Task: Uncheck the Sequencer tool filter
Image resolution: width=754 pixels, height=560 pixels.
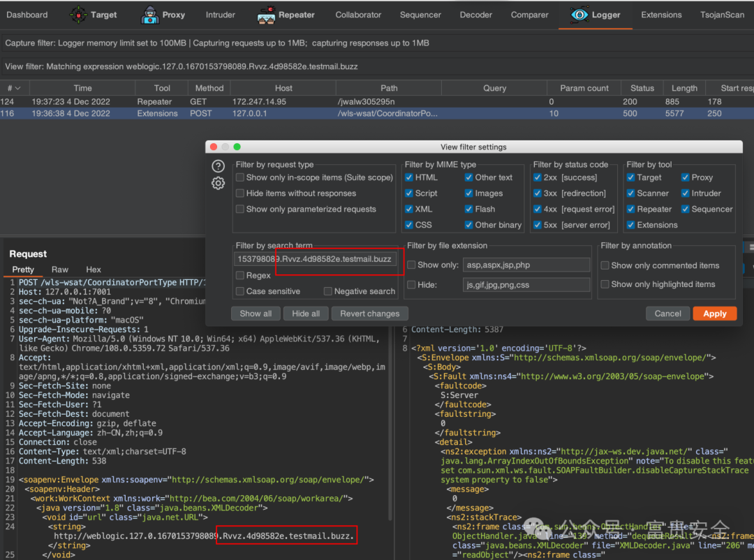Action: pyautogui.click(x=686, y=209)
